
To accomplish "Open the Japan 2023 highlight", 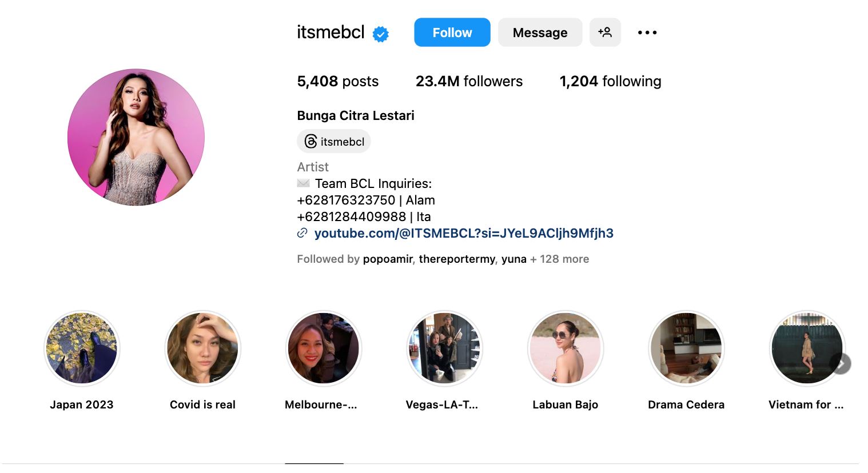I will pos(82,348).
